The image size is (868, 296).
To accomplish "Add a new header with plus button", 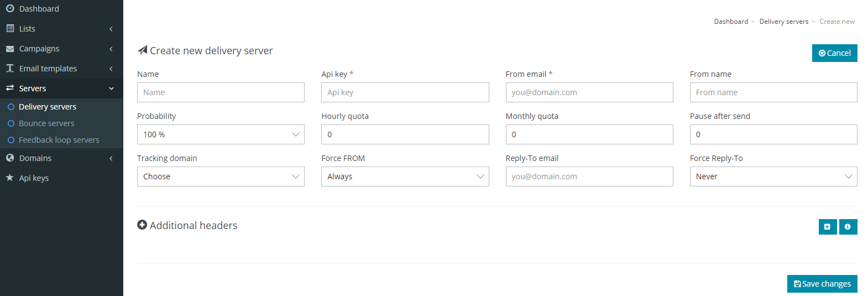I will 828,227.
